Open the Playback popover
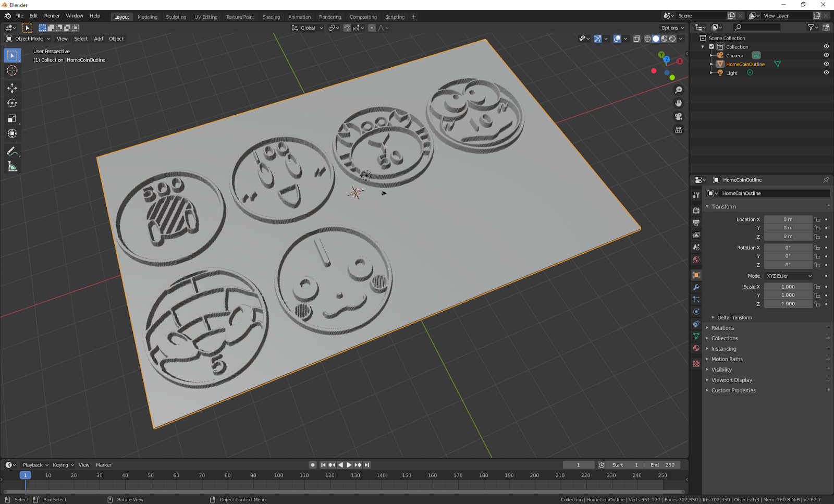This screenshot has height=504, width=834. pyautogui.click(x=35, y=465)
